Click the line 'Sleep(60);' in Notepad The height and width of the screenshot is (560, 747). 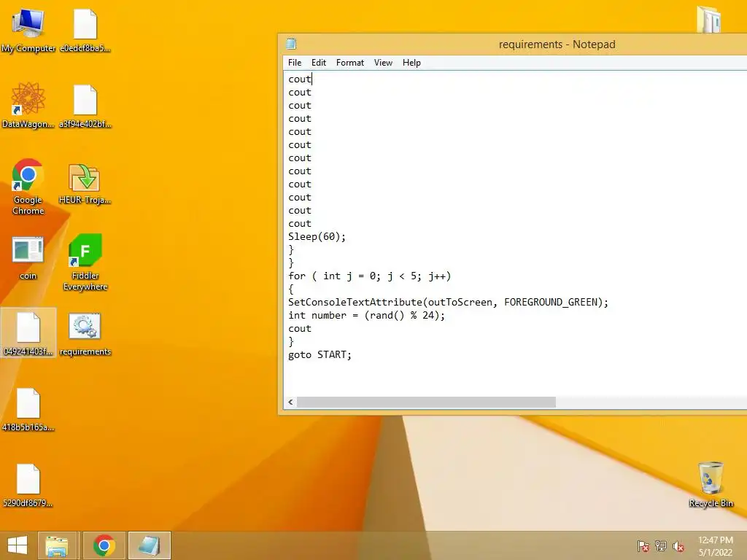point(317,237)
